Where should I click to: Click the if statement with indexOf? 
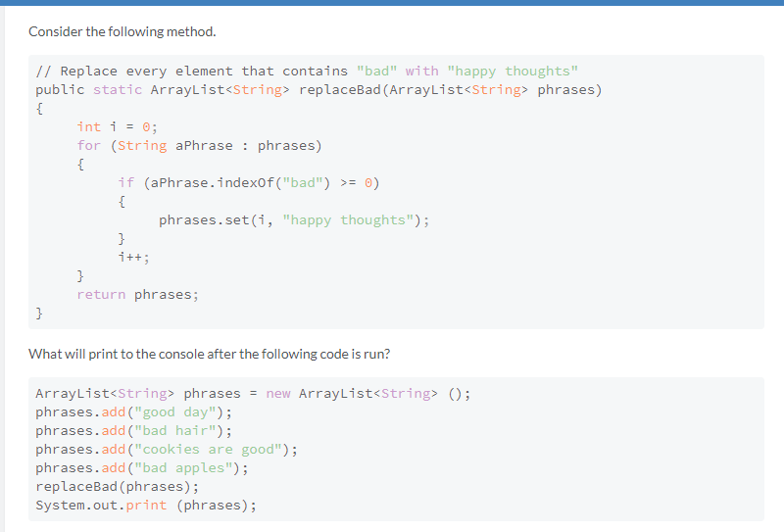coord(249,182)
